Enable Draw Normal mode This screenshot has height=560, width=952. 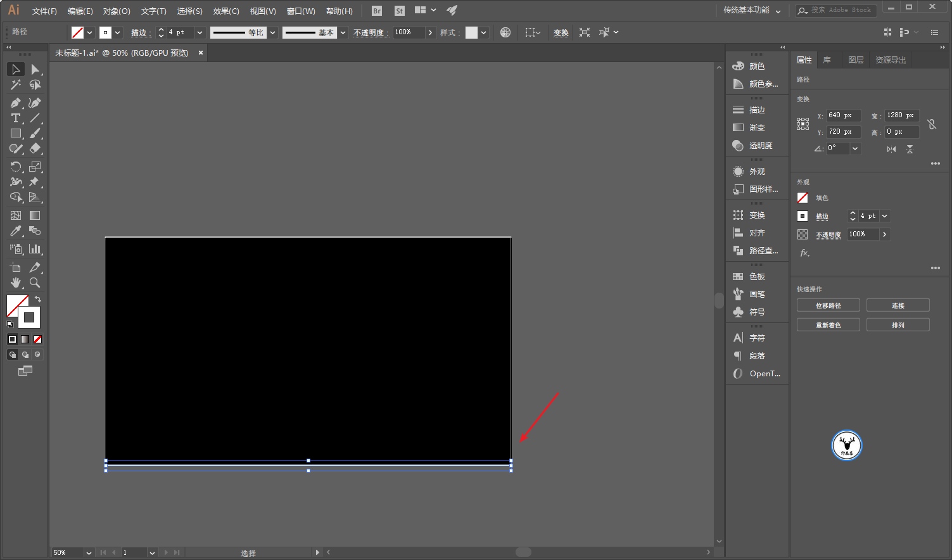[13, 355]
